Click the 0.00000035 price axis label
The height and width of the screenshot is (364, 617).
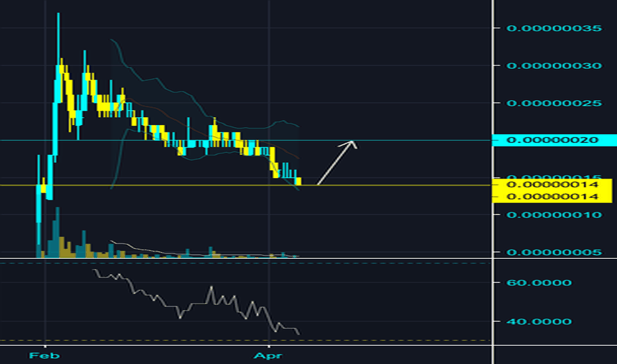(554, 28)
